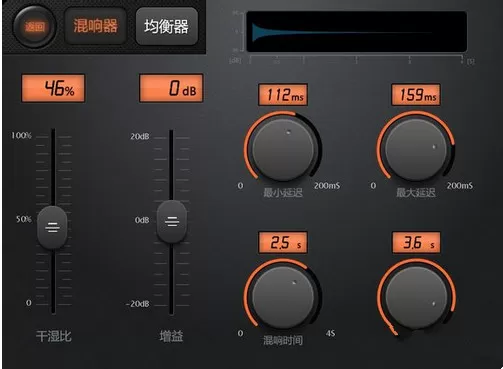Click the 最大延迟 knob
The height and width of the screenshot is (369, 503).
point(416,150)
